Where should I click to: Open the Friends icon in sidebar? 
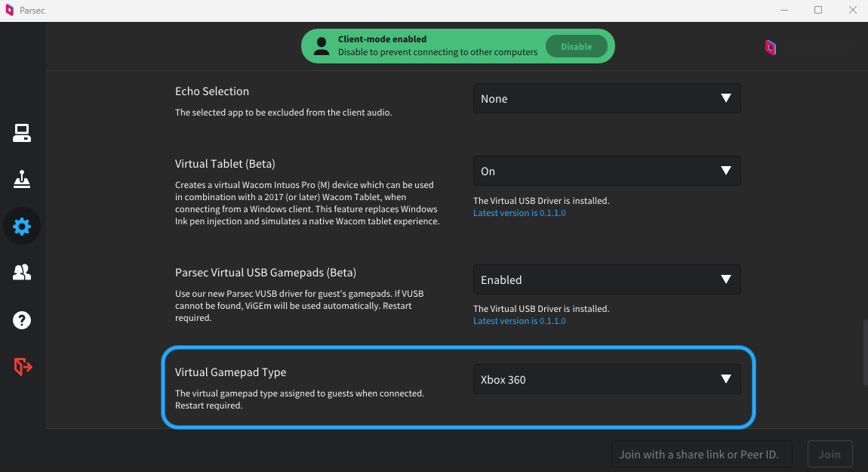click(22, 272)
